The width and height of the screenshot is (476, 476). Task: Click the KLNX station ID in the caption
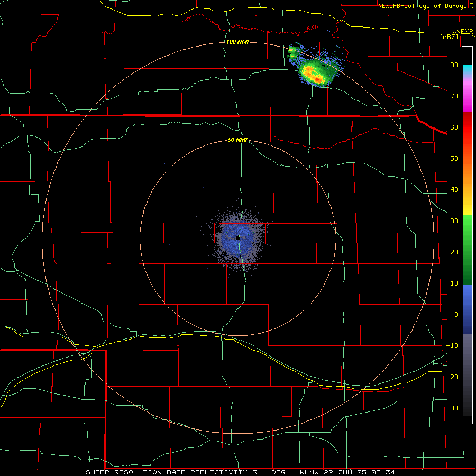(x=310, y=472)
